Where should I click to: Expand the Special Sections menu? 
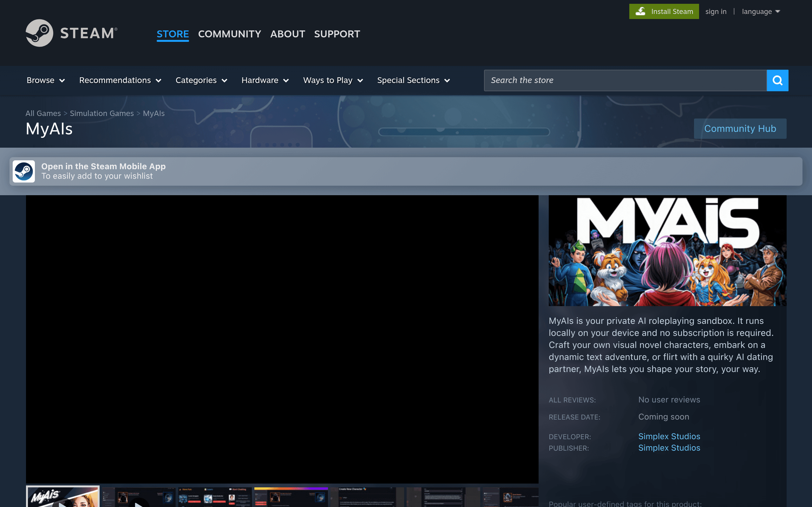[413, 80]
